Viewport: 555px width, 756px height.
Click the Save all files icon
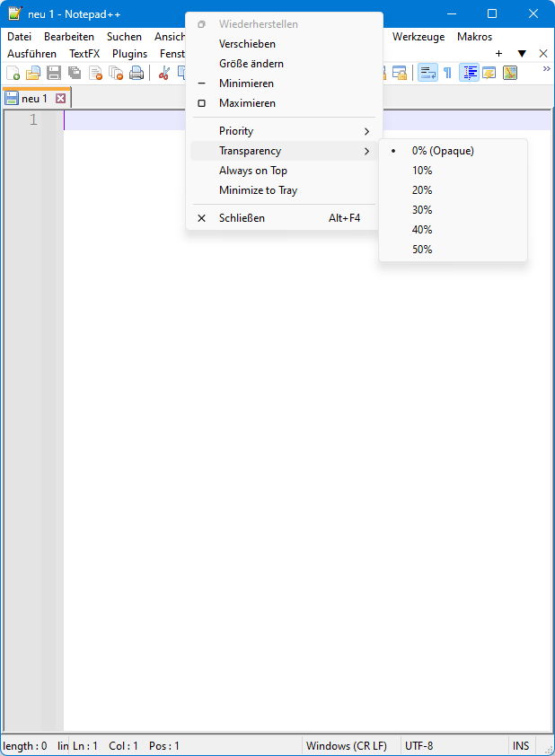pyautogui.click(x=75, y=73)
